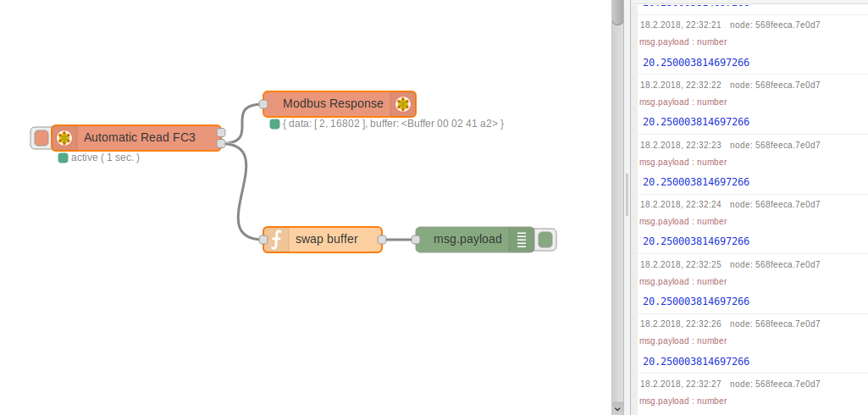
Task: Toggle the msg.payload debug node's green button
Action: click(x=545, y=240)
